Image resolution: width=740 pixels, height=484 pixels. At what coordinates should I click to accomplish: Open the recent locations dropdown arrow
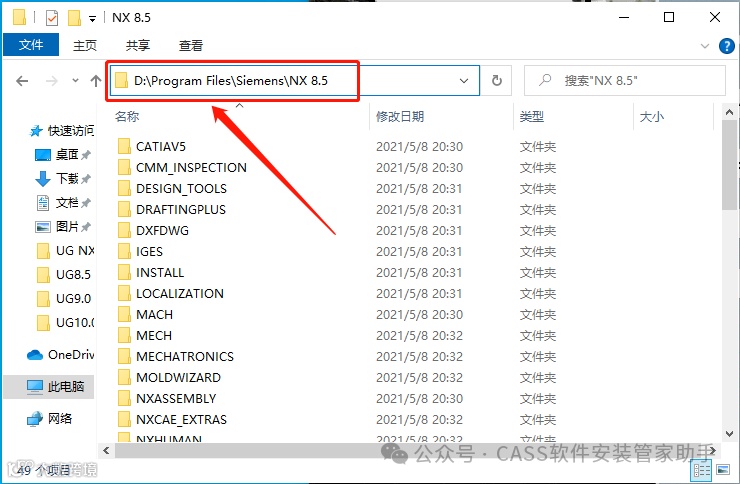pos(75,81)
